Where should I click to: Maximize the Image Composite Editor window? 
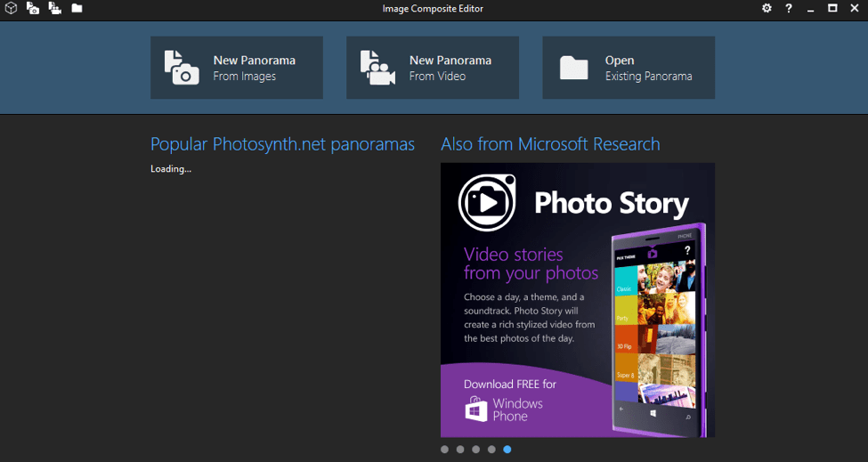click(x=832, y=8)
